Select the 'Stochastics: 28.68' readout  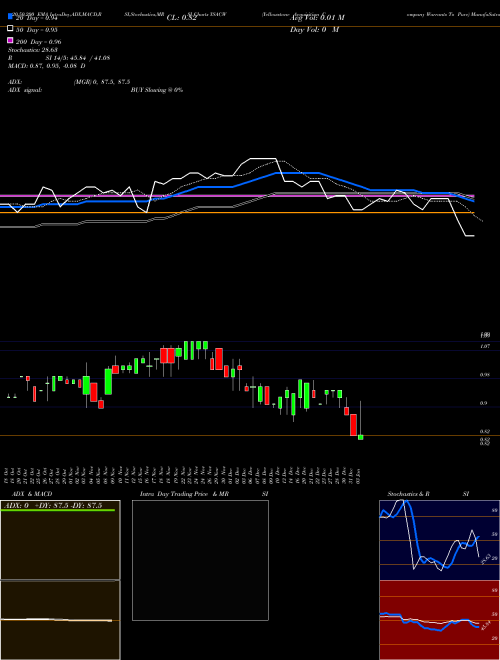tap(32, 50)
